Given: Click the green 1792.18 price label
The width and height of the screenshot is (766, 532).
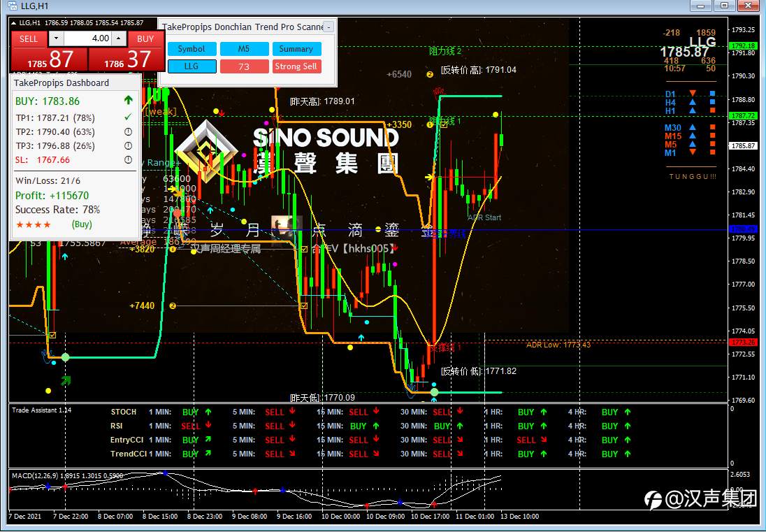Looking at the screenshot, I should click(x=742, y=45).
